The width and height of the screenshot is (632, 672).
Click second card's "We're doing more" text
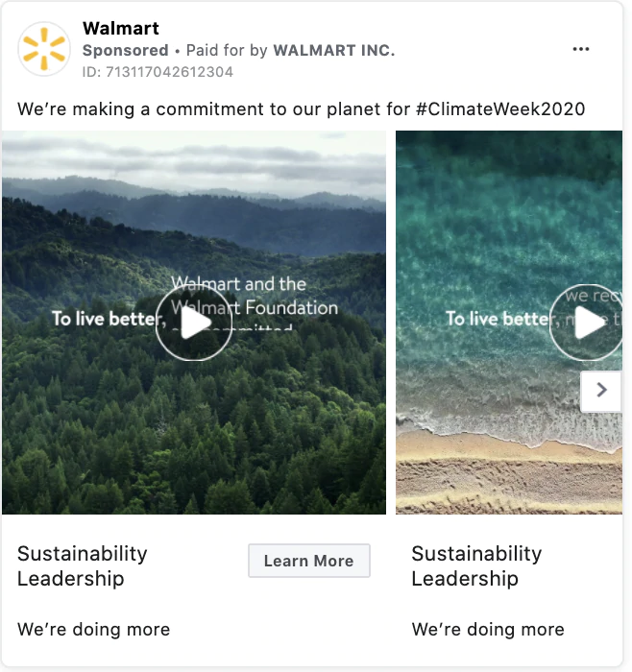click(488, 630)
